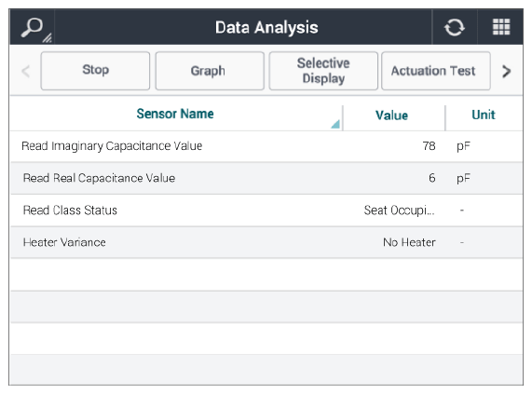
Task: Select the Read Class Status row
Action: pos(266,211)
